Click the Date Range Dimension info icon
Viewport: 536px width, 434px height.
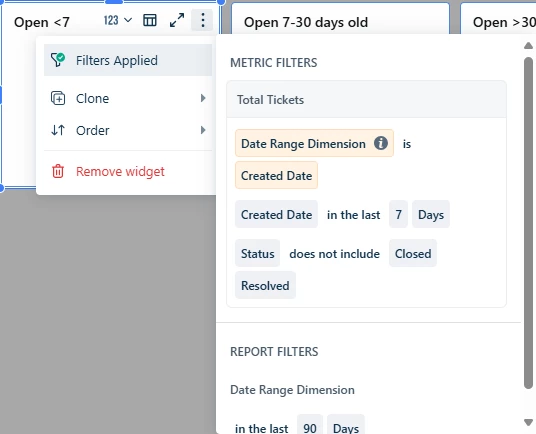(380, 143)
